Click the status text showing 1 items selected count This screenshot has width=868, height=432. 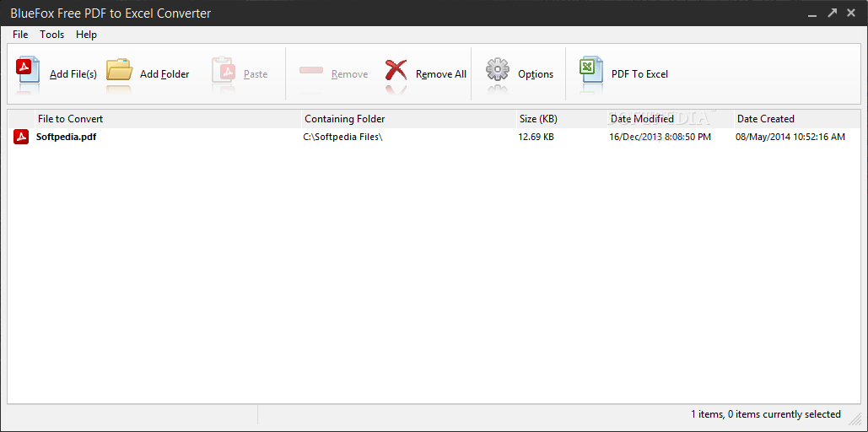coord(765,414)
